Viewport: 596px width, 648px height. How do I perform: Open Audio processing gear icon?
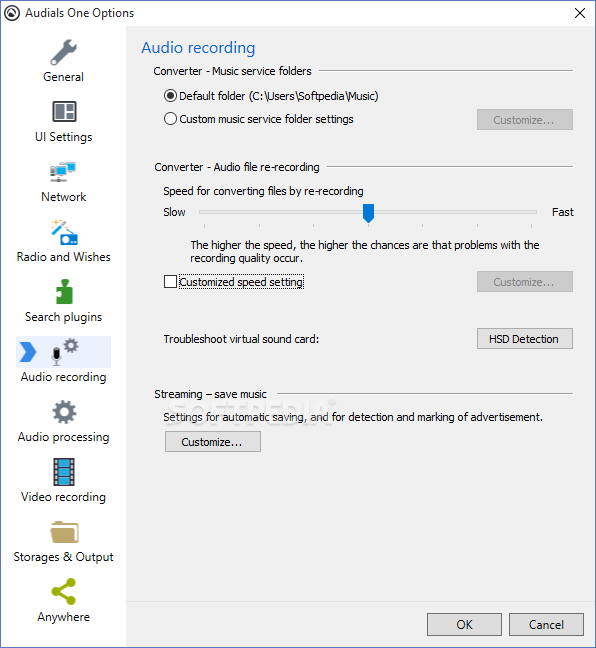(x=64, y=412)
